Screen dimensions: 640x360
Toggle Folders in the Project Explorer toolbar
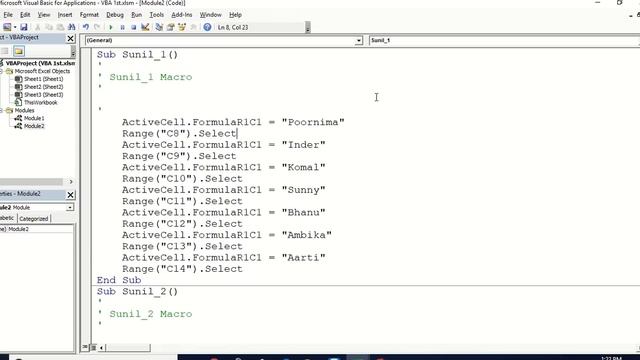[18, 51]
